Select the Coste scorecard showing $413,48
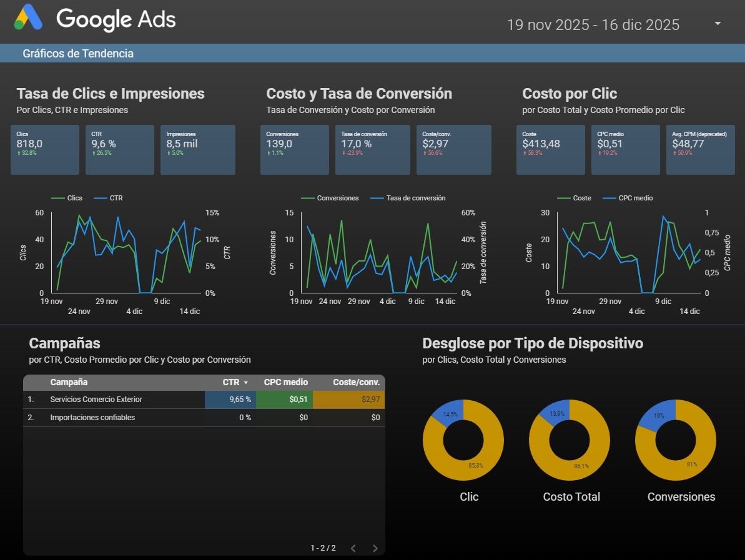Screen dimensions: 745x560 [x=551, y=149]
